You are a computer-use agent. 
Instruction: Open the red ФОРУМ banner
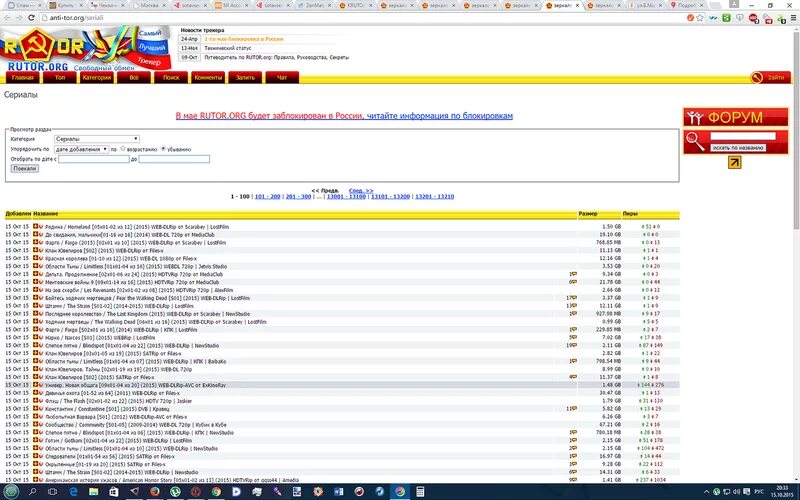coord(735,117)
